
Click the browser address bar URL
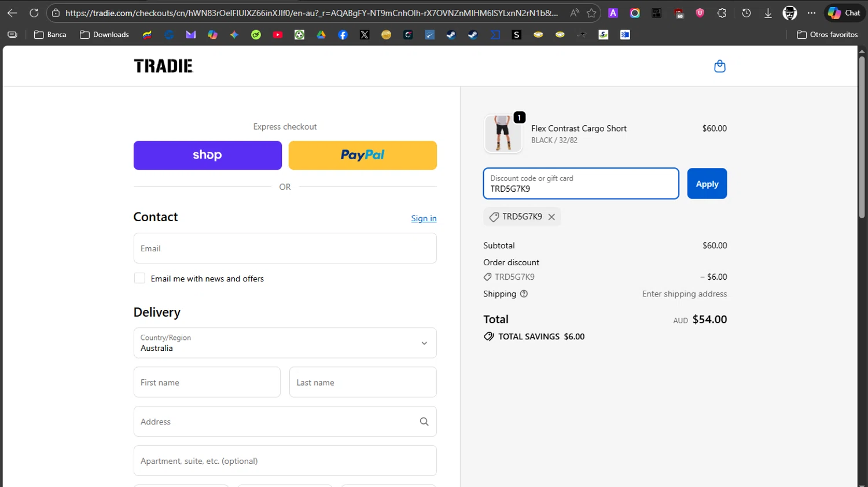click(x=311, y=13)
